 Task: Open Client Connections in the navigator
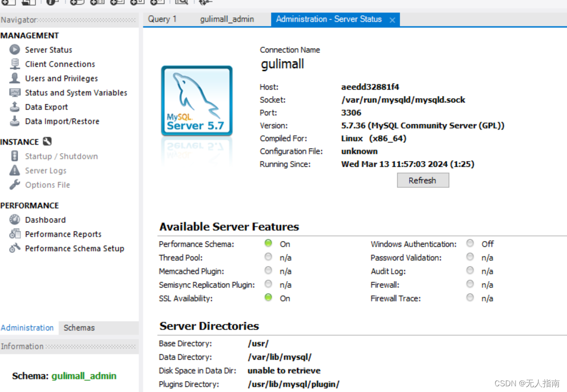(x=60, y=64)
